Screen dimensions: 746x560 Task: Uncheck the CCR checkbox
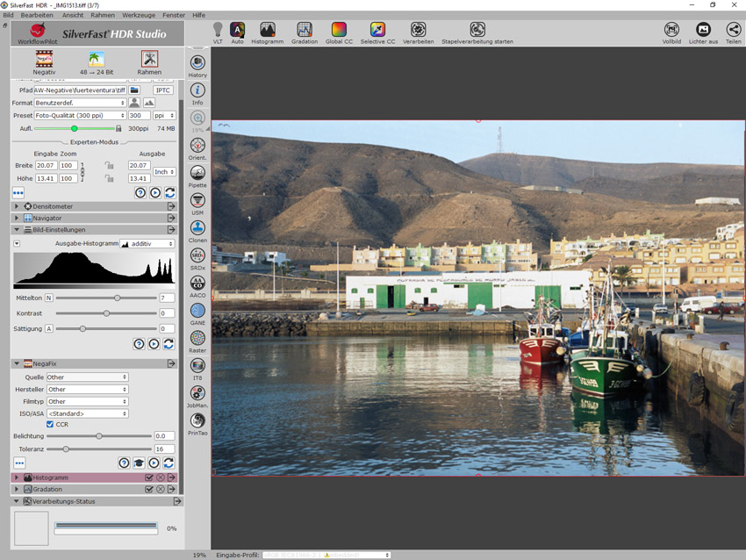click(50, 424)
